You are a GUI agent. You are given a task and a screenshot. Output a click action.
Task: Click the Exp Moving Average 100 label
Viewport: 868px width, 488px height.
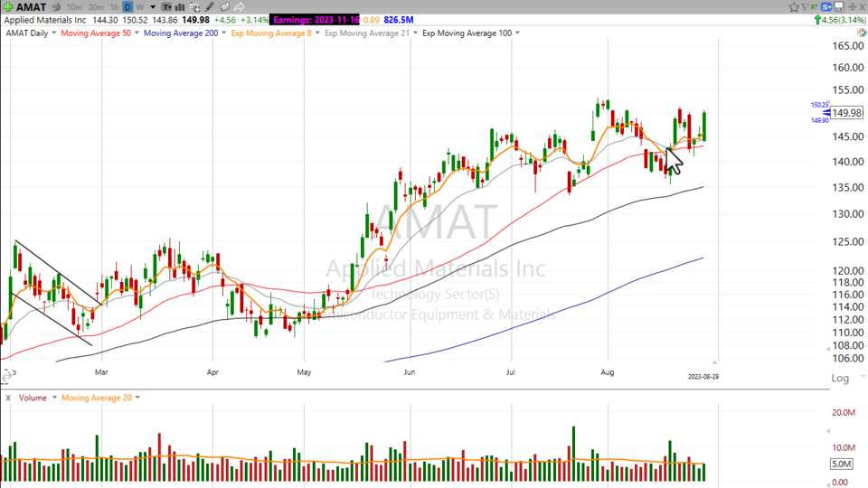[467, 33]
